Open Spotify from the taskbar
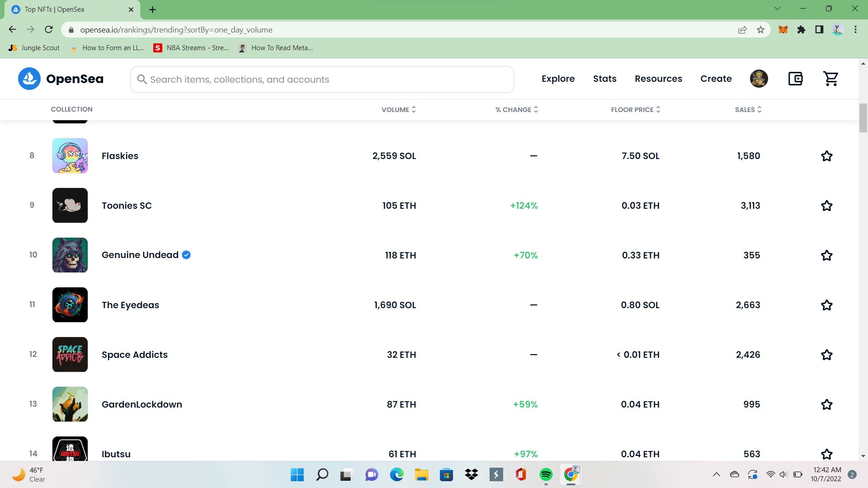The image size is (868, 488). pyautogui.click(x=546, y=474)
